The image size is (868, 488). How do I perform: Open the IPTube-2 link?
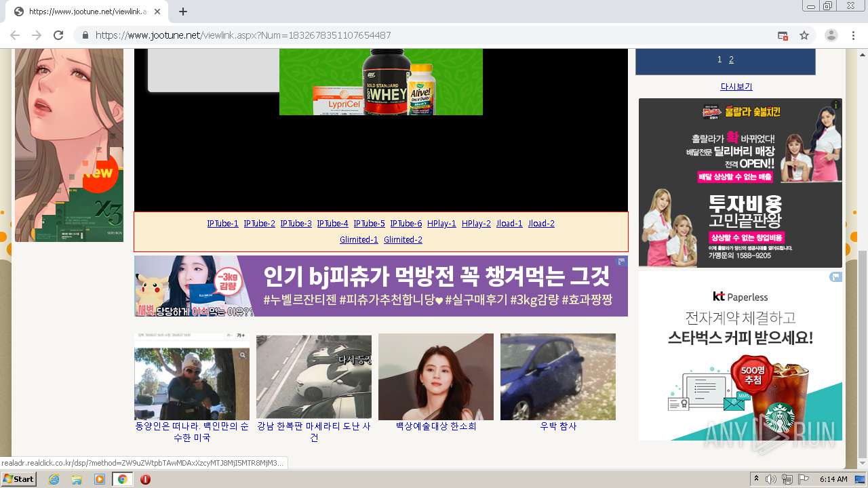(x=259, y=224)
